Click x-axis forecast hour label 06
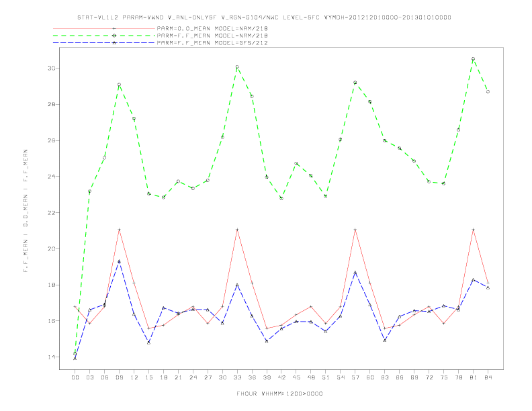532x411 pixels. point(105,377)
